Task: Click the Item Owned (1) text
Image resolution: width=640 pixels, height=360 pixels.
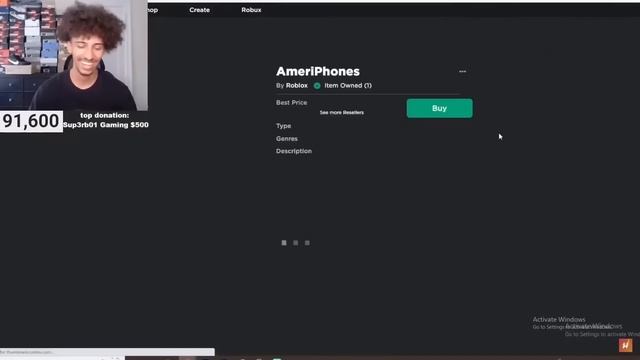Action: pos(348,85)
